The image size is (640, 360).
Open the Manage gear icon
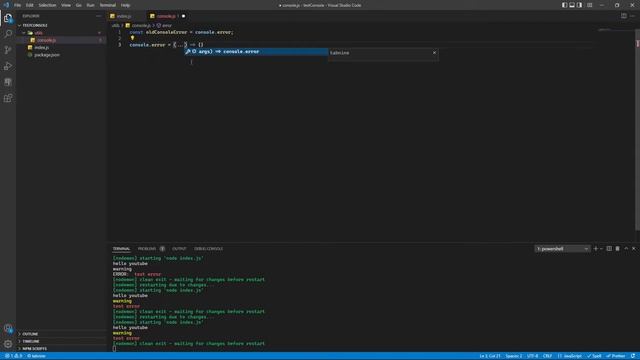tap(8, 344)
